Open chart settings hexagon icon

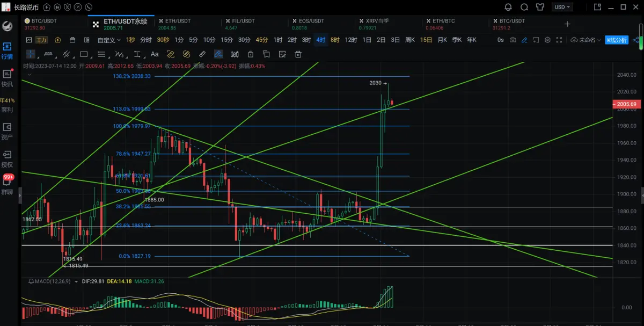pos(547,40)
